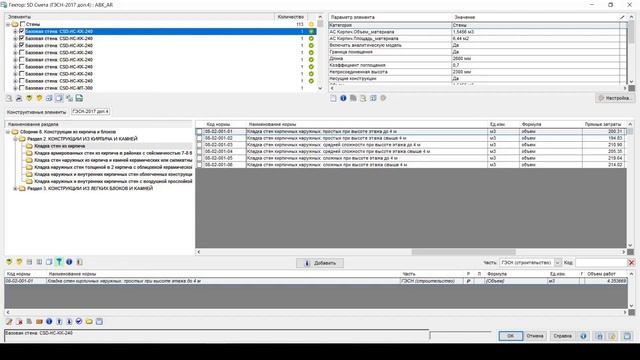This screenshot has height=360, width=640.
Task: Click the printer icon in the elements toolbar
Action: (19, 98)
